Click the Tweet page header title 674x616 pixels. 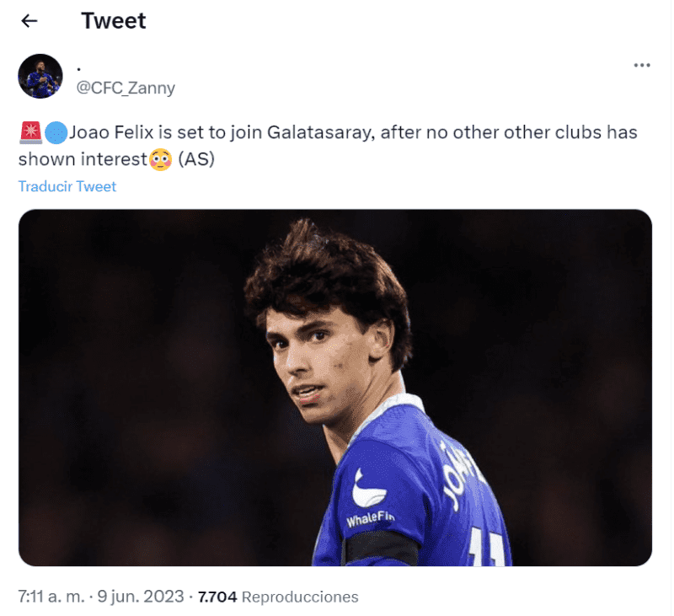click(x=114, y=21)
